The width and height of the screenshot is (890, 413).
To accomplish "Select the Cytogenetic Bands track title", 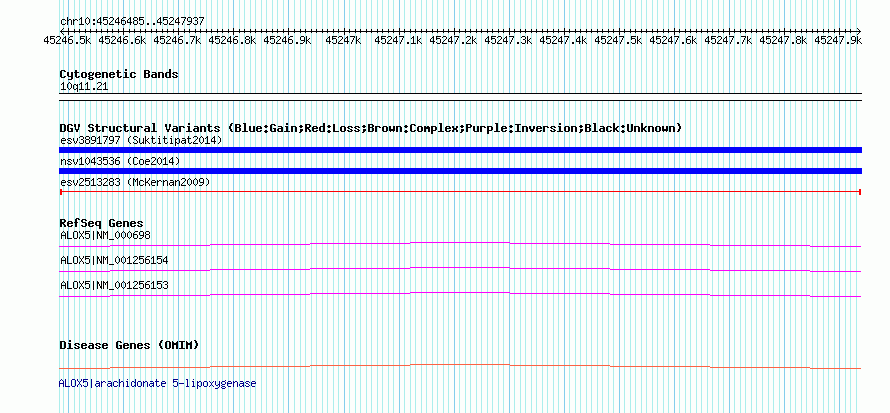I will point(119,74).
